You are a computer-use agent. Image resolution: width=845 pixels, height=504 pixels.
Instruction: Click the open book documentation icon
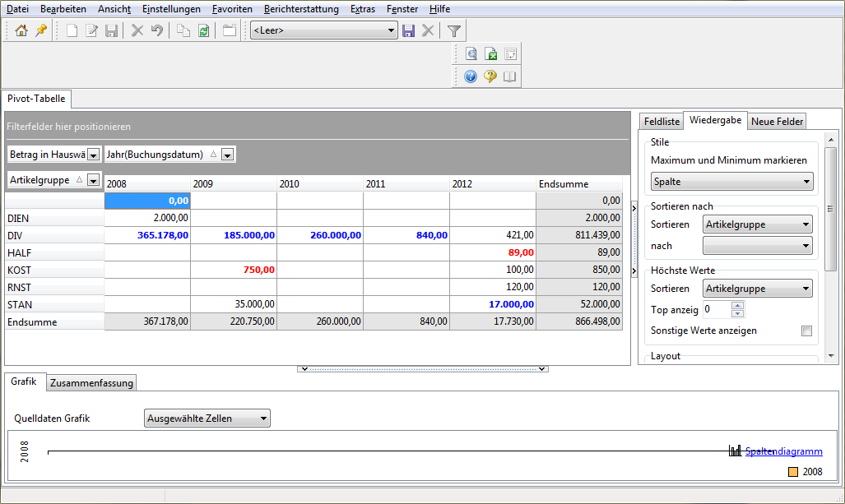(510, 76)
